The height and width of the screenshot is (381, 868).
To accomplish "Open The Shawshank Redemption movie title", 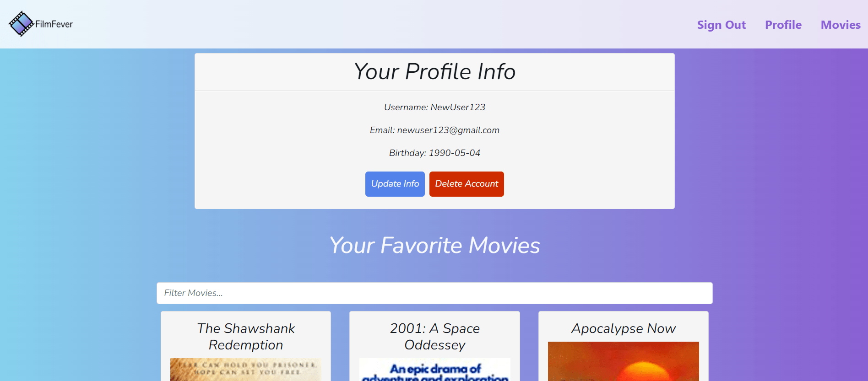I will point(246,336).
